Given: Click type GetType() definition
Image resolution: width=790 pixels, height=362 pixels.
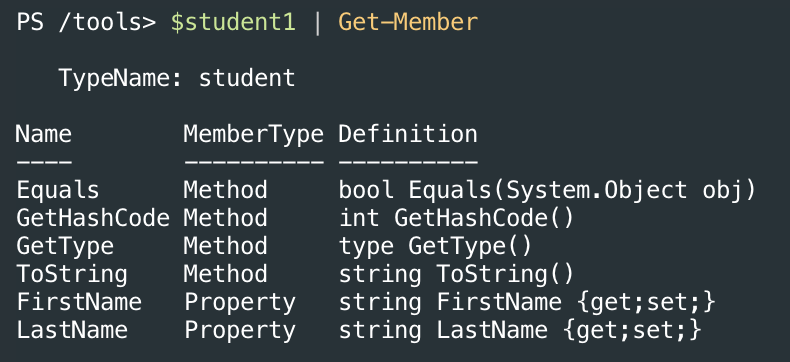Looking at the screenshot, I should coord(435,247).
